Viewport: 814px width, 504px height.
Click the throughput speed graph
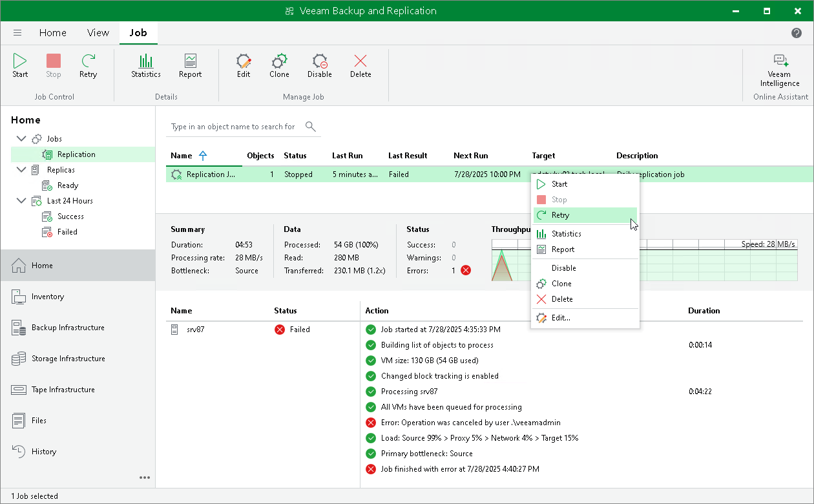coord(644,260)
